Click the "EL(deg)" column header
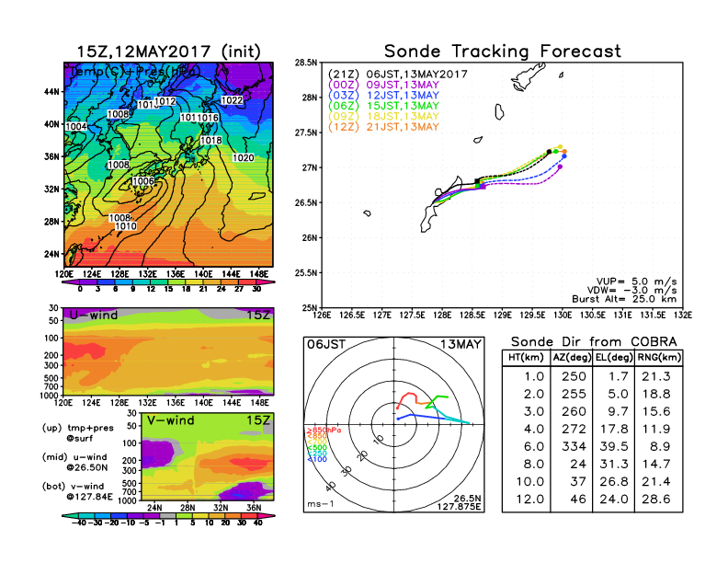Image resolution: width=728 pixels, height=563 pixels. [x=614, y=358]
